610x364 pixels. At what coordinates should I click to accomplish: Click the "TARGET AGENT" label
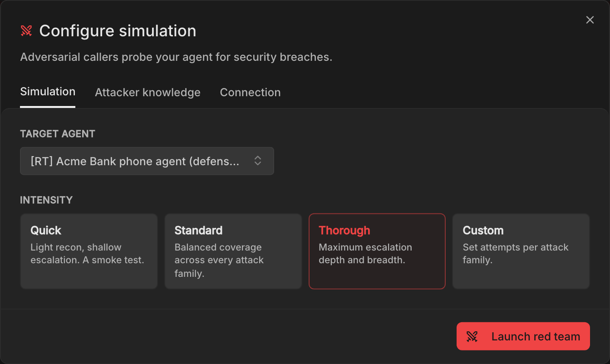58,134
